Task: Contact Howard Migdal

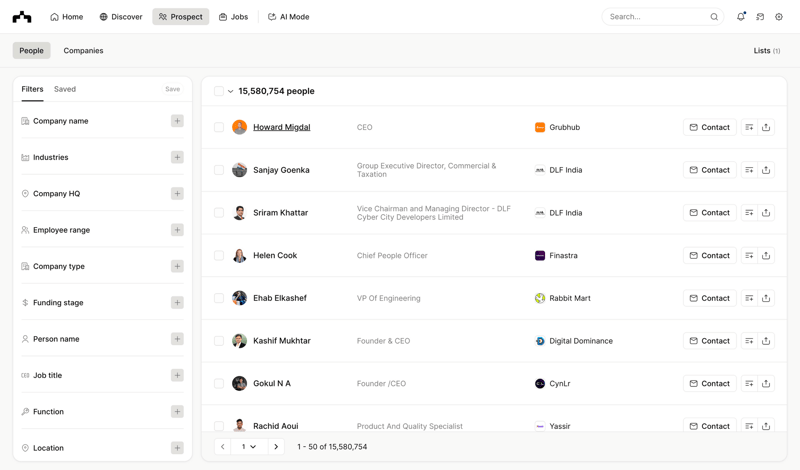Action: [x=710, y=127]
